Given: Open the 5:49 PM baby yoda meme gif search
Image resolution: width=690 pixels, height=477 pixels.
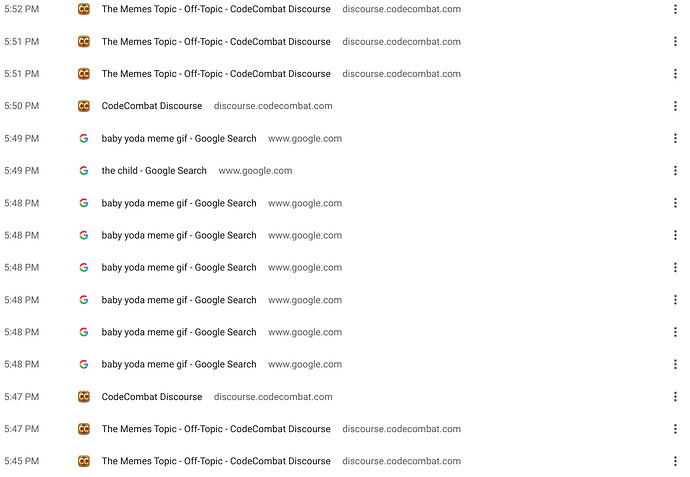Looking at the screenshot, I should click(x=179, y=139).
